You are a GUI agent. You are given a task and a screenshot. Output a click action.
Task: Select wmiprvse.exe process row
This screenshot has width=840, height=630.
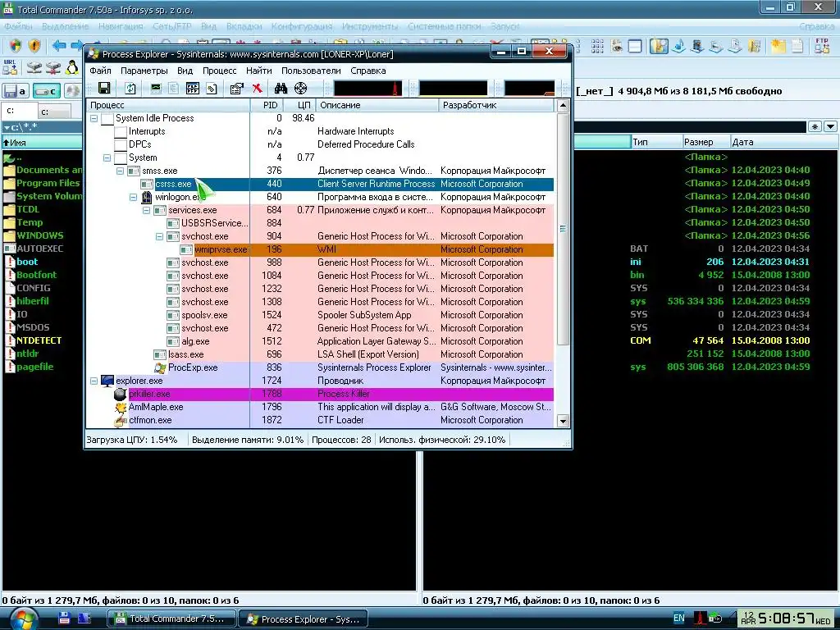[x=320, y=249]
